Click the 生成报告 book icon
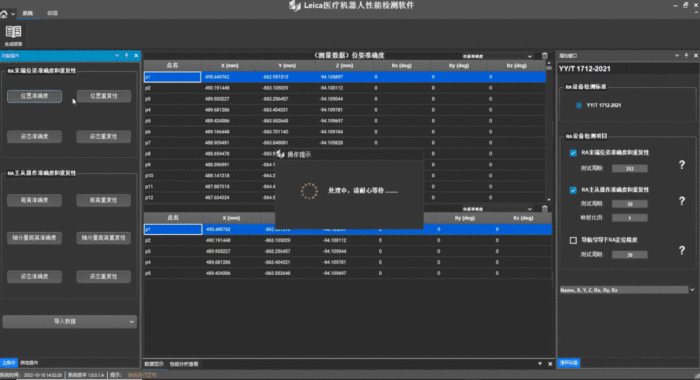Image resolution: width=700 pixels, height=380 pixels. (13, 32)
